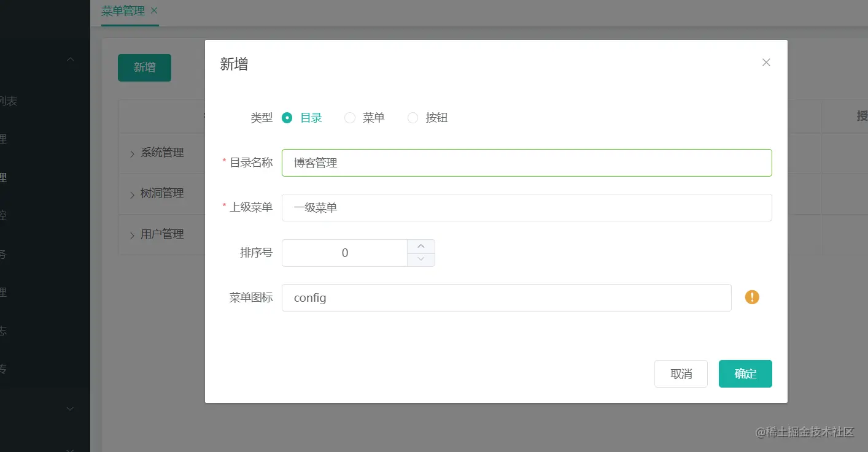Click the 确定 confirm button

[x=745, y=373]
